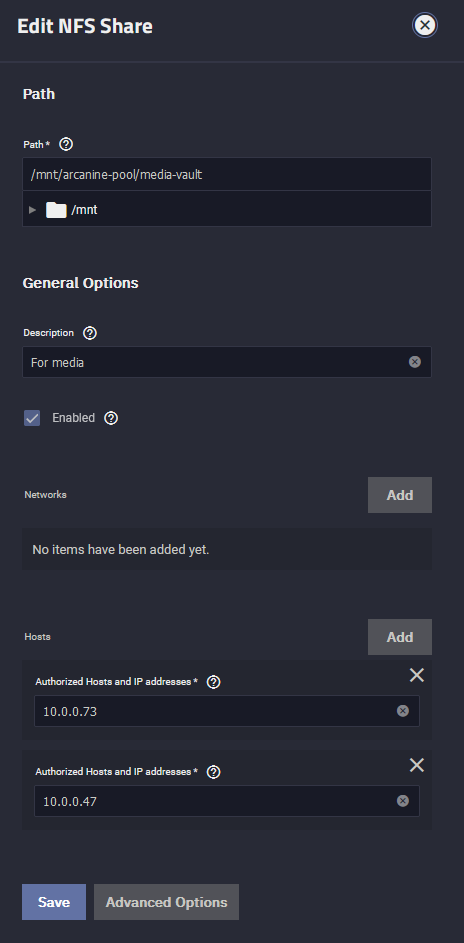The height and width of the screenshot is (943, 464).
Task: Clear the Description text with its X icon
Action: click(415, 362)
